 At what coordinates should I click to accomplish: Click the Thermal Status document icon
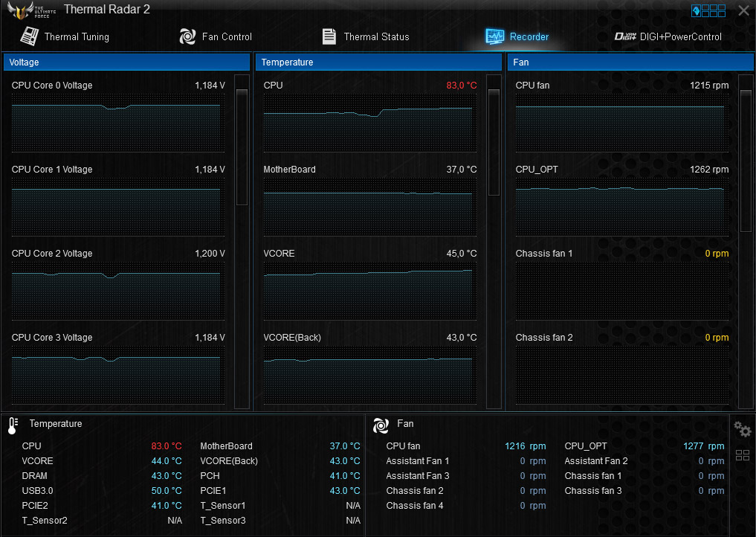pyautogui.click(x=329, y=36)
